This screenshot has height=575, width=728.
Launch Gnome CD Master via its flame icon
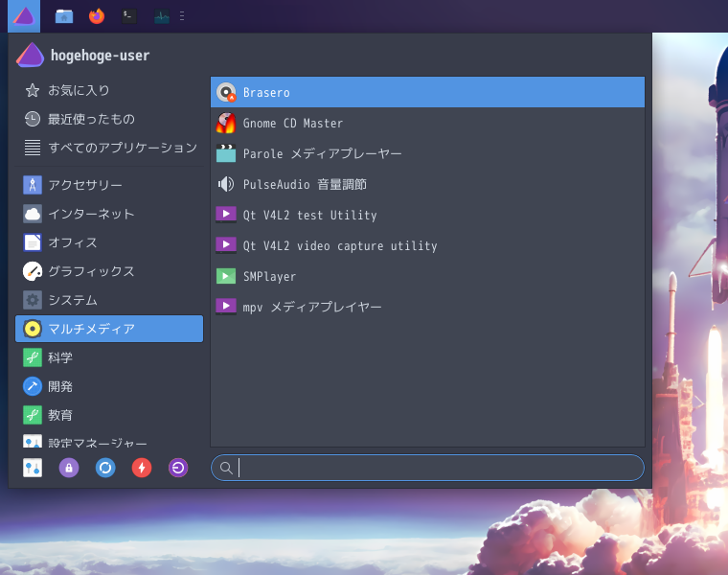(226, 123)
